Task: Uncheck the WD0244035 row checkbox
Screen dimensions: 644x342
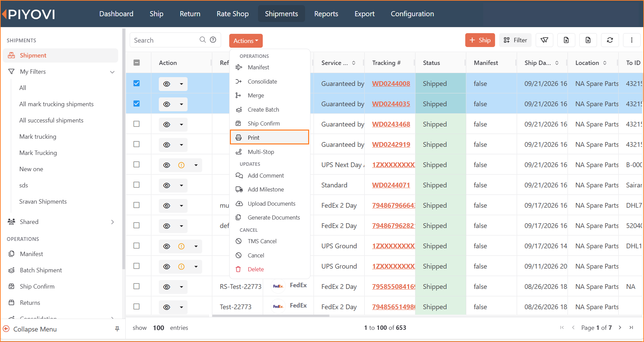Action: click(x=136, y=104)
